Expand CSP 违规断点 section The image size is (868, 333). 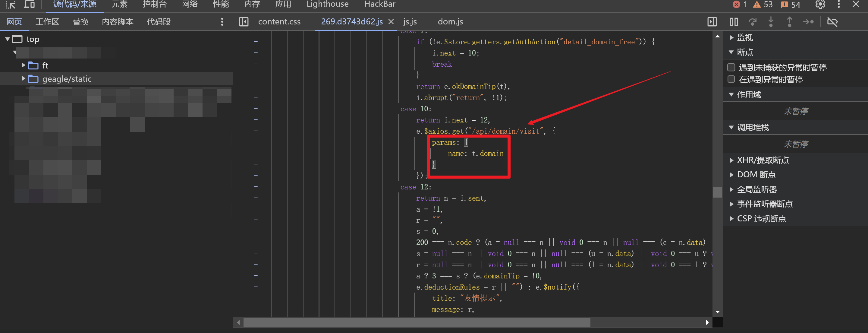coord(731,219)
